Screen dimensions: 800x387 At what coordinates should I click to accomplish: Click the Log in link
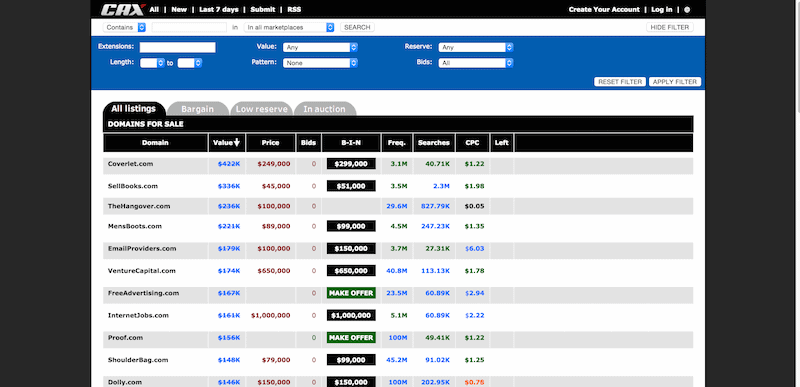click(662, 10)
